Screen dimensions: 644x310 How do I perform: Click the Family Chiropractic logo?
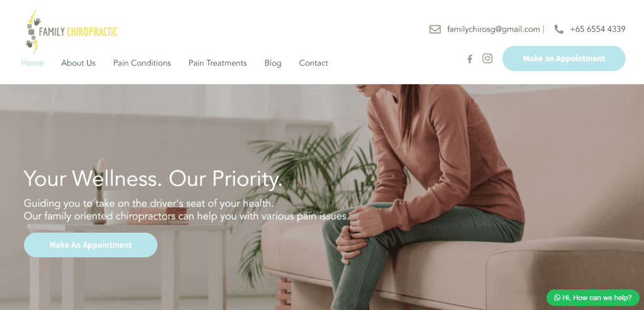coord(72,31)
